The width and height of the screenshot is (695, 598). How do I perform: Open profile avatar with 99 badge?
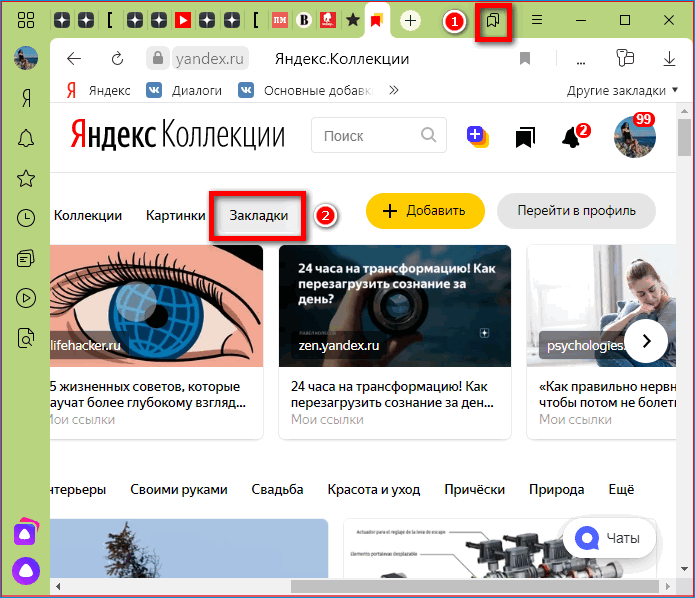point(635,136)
